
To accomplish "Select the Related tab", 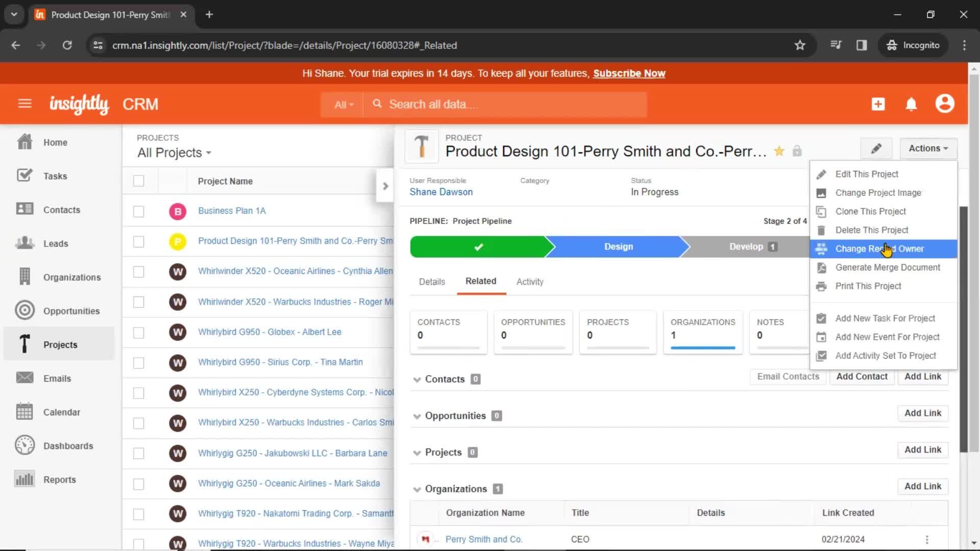I will [x=481, y=281].
